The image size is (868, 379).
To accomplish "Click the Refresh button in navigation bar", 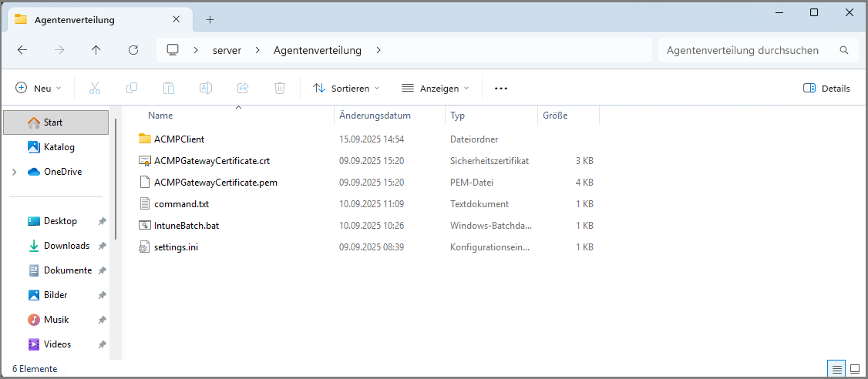I will coord(133,50).
